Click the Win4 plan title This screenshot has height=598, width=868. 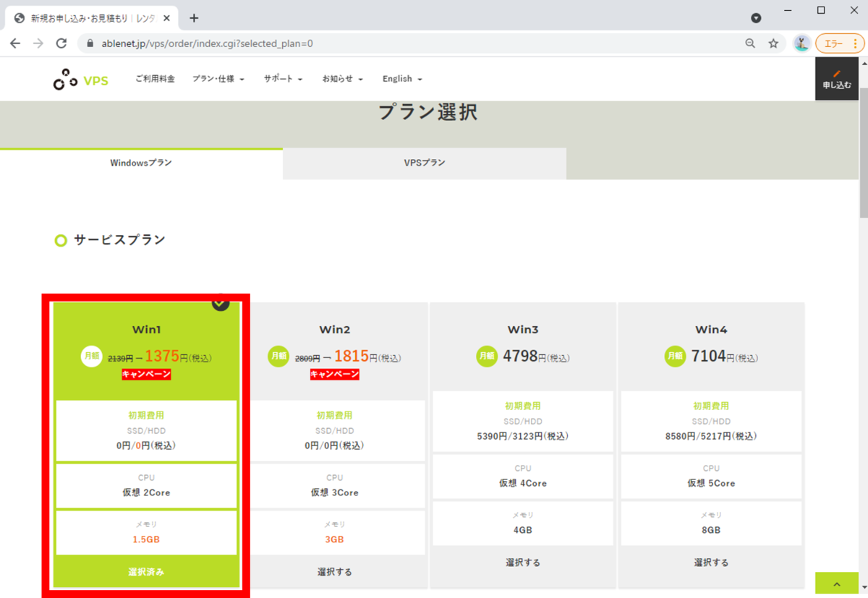[711, 330]
